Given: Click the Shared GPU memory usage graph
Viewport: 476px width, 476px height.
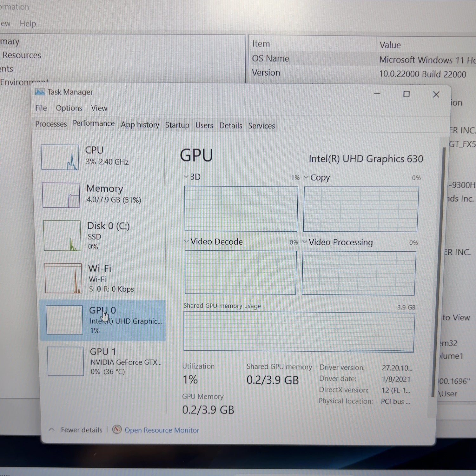Looking at the screenshot, I should (x=299, y=332).
